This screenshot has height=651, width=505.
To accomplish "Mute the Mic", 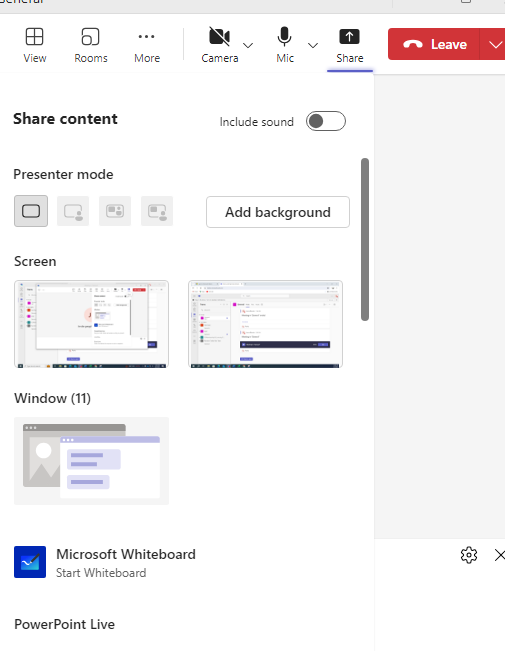I will (284, 45).
